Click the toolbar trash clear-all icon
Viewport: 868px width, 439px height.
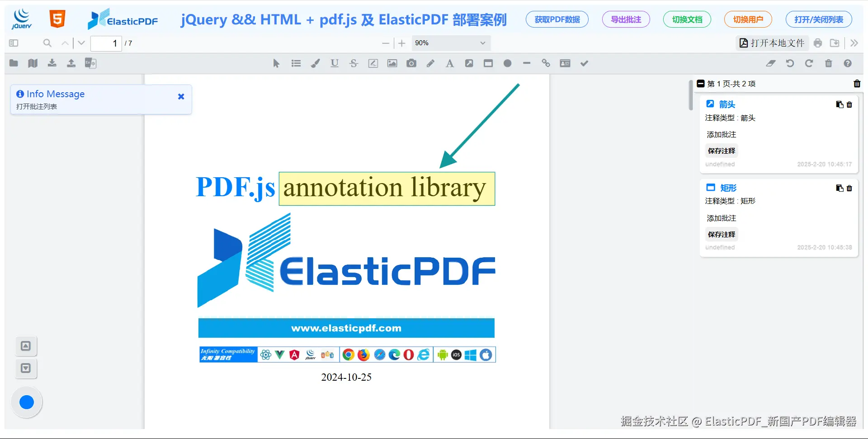829,63
